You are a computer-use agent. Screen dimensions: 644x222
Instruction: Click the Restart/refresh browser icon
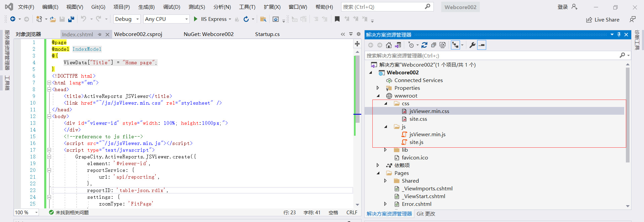(x=246, y=19)
